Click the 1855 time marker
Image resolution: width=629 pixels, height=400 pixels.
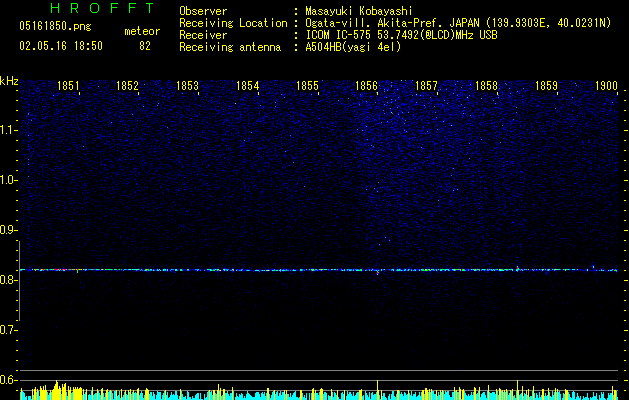(x=307, y=86)
